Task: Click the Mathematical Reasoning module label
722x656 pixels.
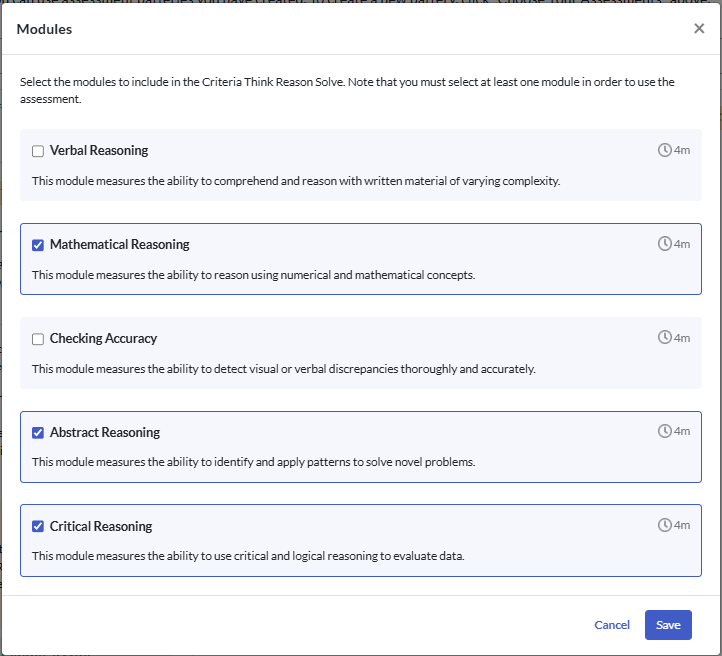Action: 119,245
